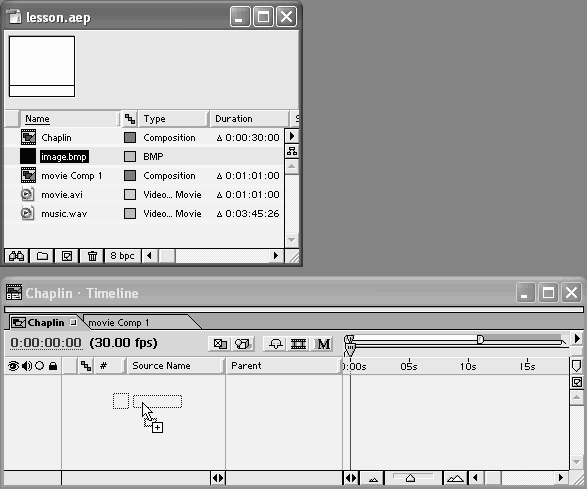Create a new folder in project window

pyautogui.click(x=42, y=256)
